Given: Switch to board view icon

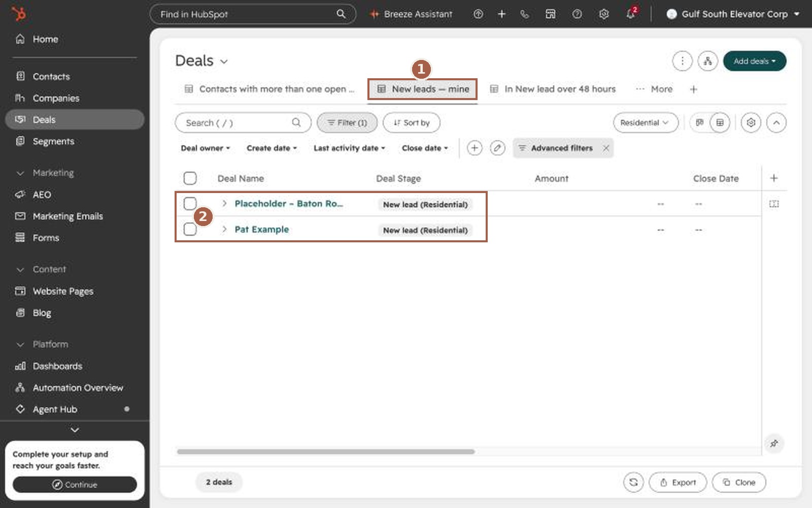Looking at the screenshot, I should 700,122.
